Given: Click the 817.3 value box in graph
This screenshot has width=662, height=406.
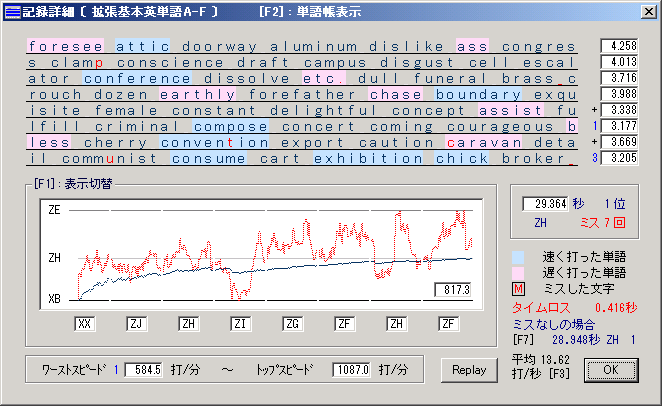Looking at the screenshot, I should coord(453,290).
